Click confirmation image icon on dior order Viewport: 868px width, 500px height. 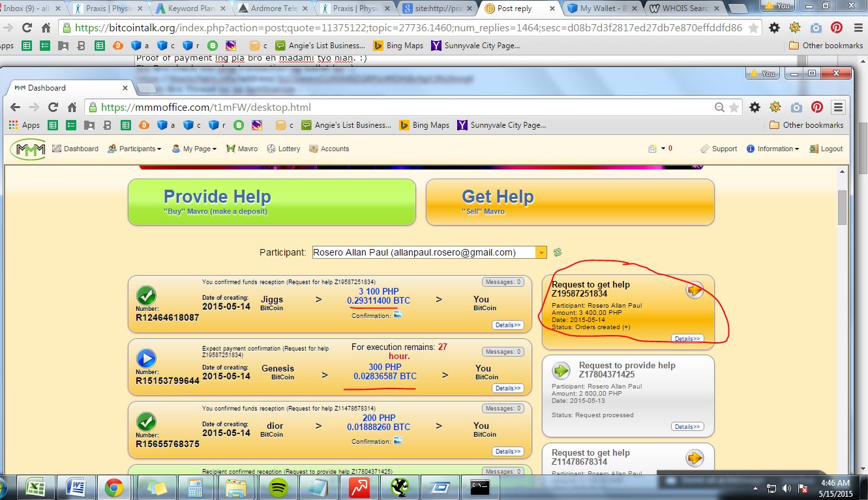398,441
